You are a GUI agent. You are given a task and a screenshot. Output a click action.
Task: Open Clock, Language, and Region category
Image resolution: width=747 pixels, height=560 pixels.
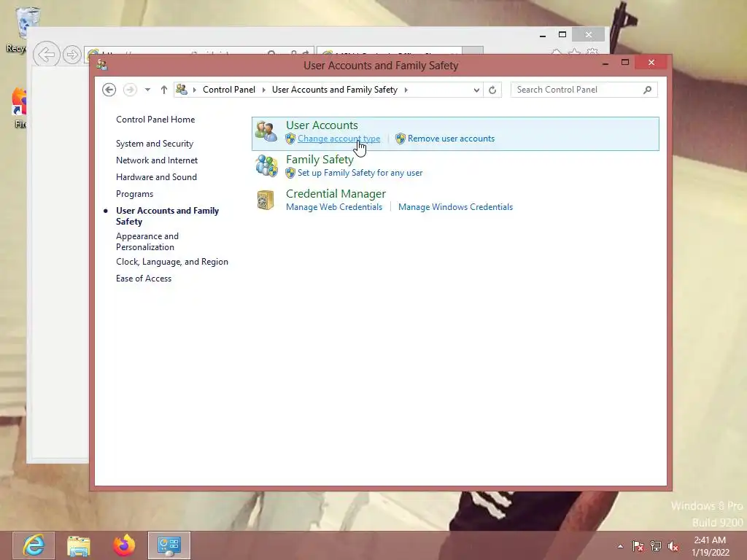[172, 262]
